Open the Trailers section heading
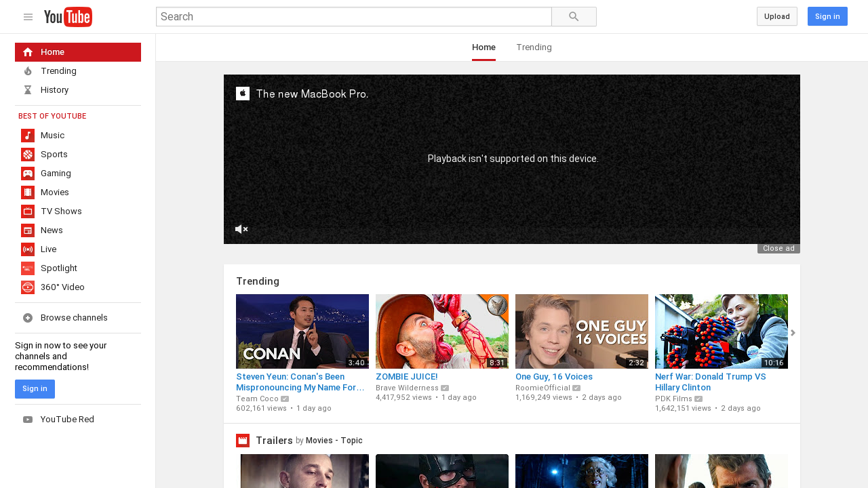 pos(275,441)
